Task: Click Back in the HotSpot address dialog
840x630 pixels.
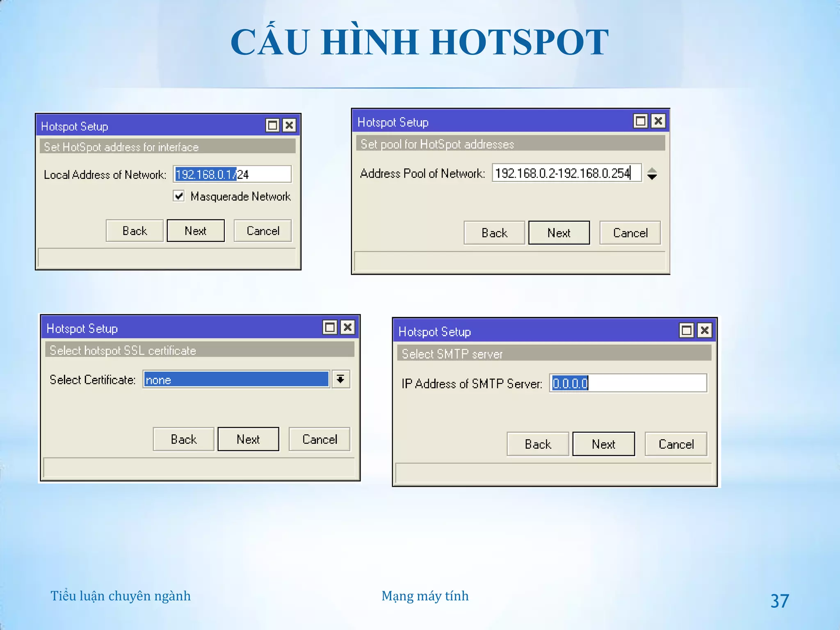Action: [135, 231]
